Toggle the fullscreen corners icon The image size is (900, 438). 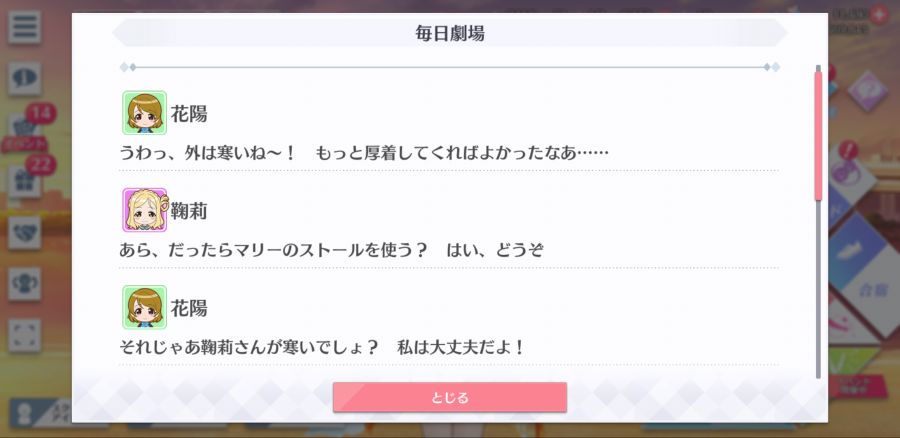pos(24,335)
